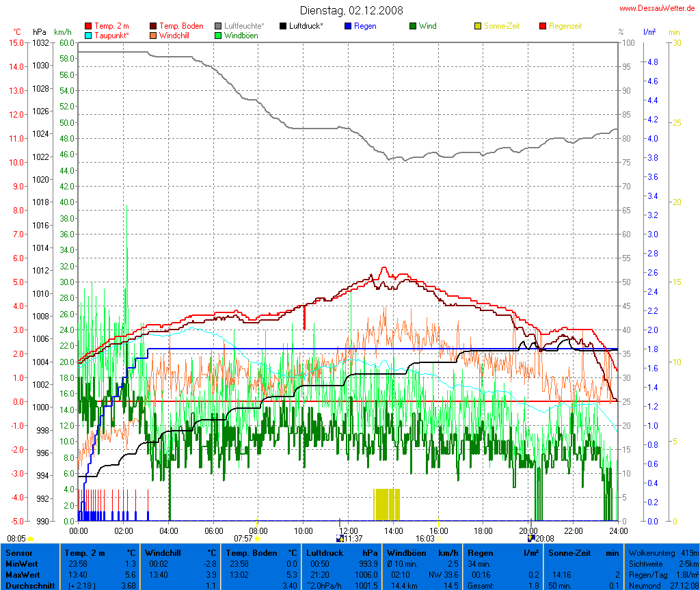700x590 pixels.
Task: Select the dark green Wind legend square
Action: point(413,26)
